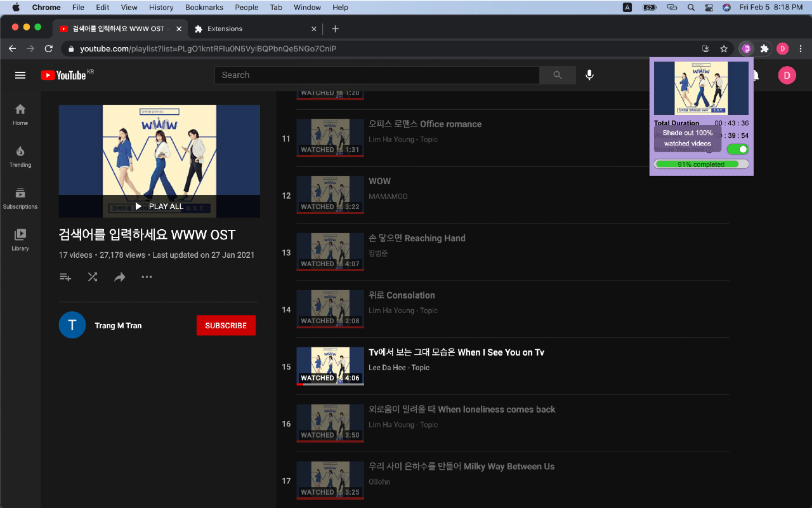This screenshot has height=508, width=812.
Task: Click the menu bar clock date
Action: pos(771,8)
